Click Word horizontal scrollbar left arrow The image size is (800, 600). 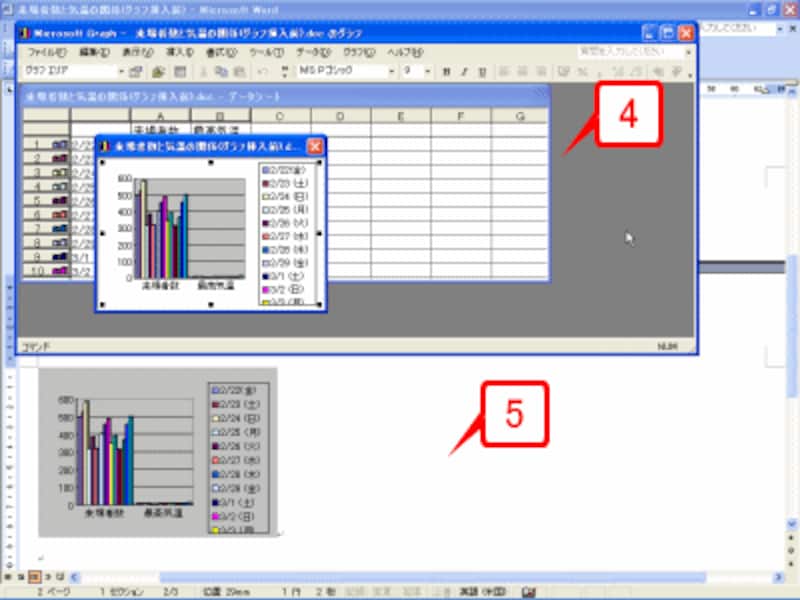pos(74,578)
